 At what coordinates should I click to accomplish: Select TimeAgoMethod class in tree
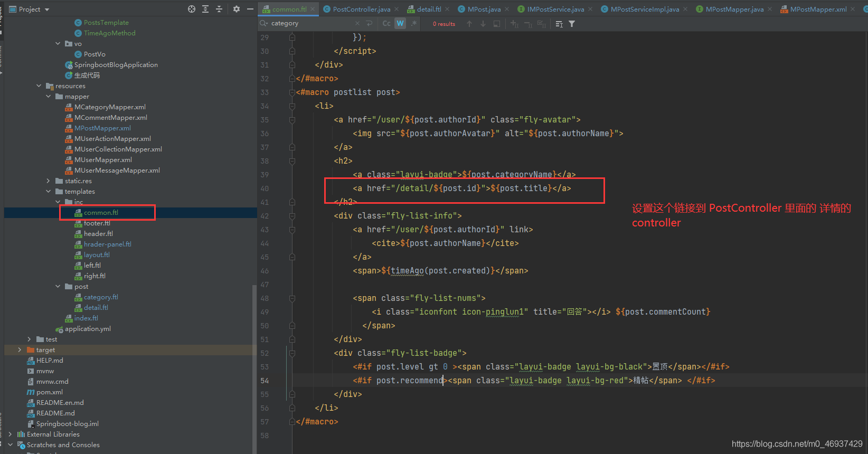coord(109,33)
